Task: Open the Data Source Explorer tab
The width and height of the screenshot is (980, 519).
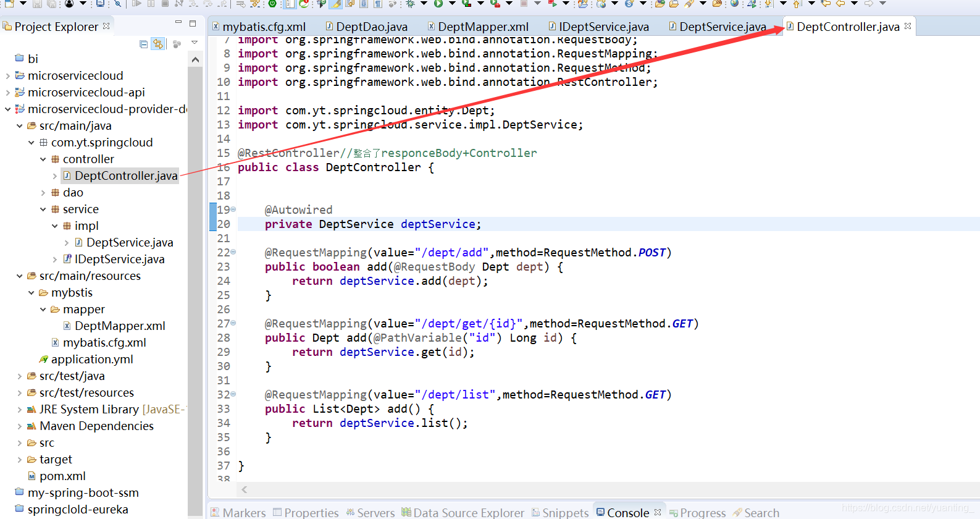Action: tap(463, 512)
